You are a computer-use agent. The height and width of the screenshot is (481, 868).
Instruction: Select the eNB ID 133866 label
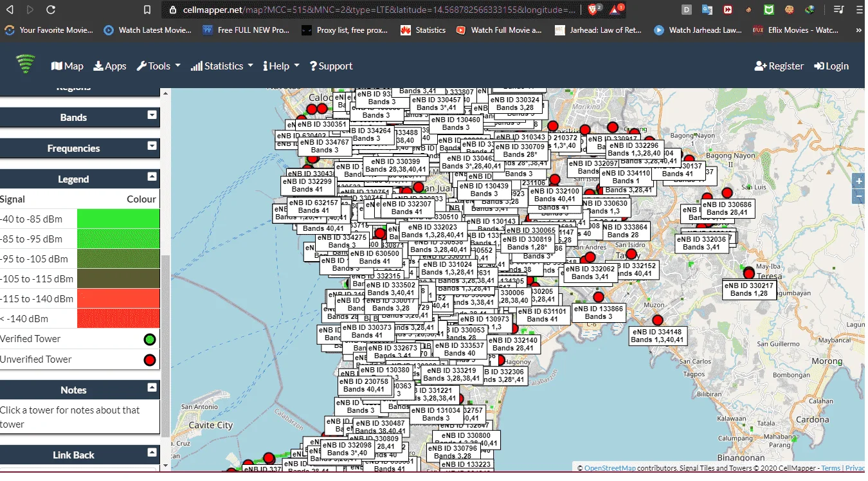click(599, 313)
